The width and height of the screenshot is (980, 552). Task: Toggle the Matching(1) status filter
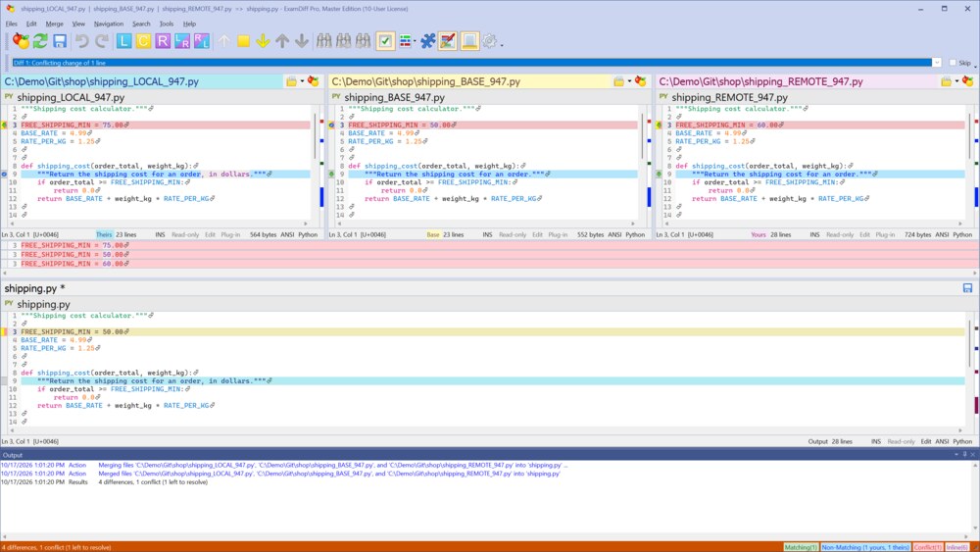point(801,547)
